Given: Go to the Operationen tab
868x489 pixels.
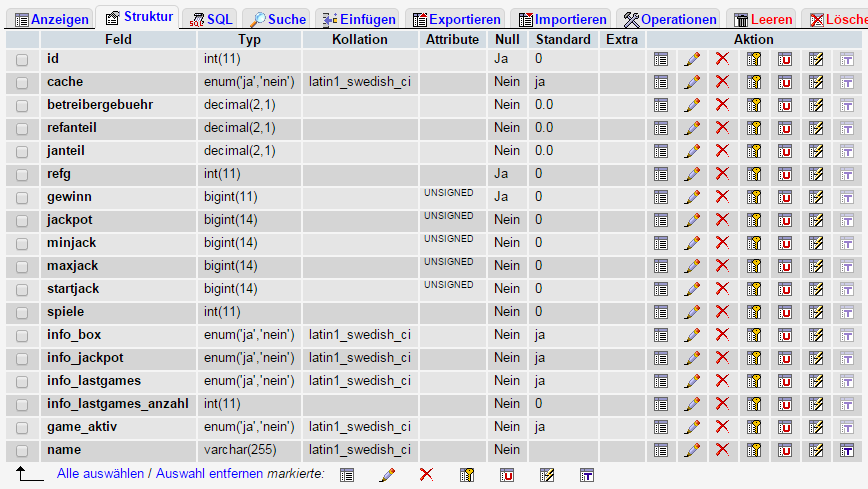Looking at the screenshot, I should 670,19.
